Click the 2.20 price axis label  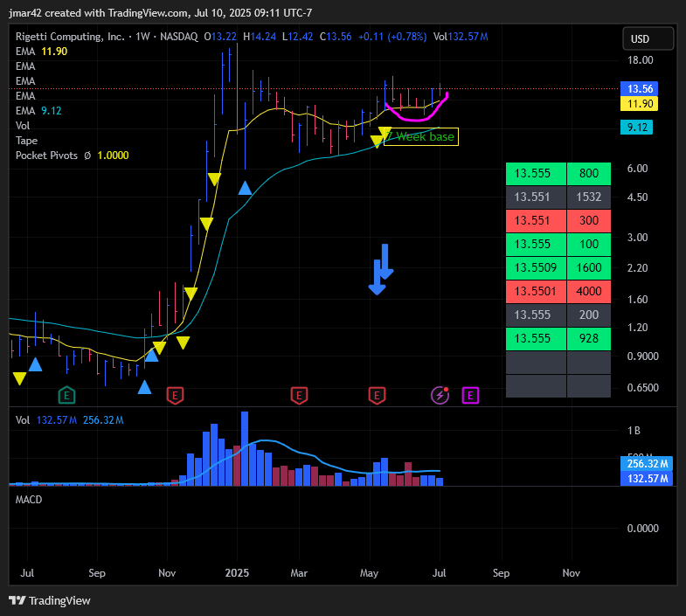[637, 268]
